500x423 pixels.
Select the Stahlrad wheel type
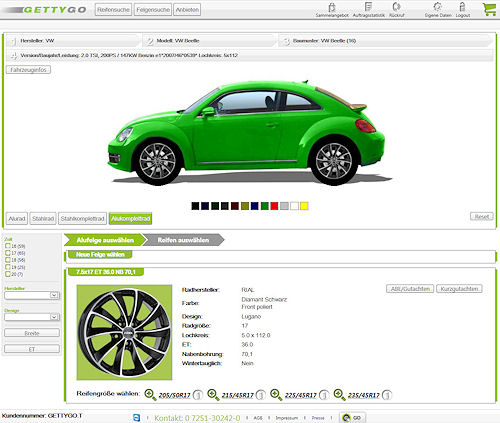point(43,219)
